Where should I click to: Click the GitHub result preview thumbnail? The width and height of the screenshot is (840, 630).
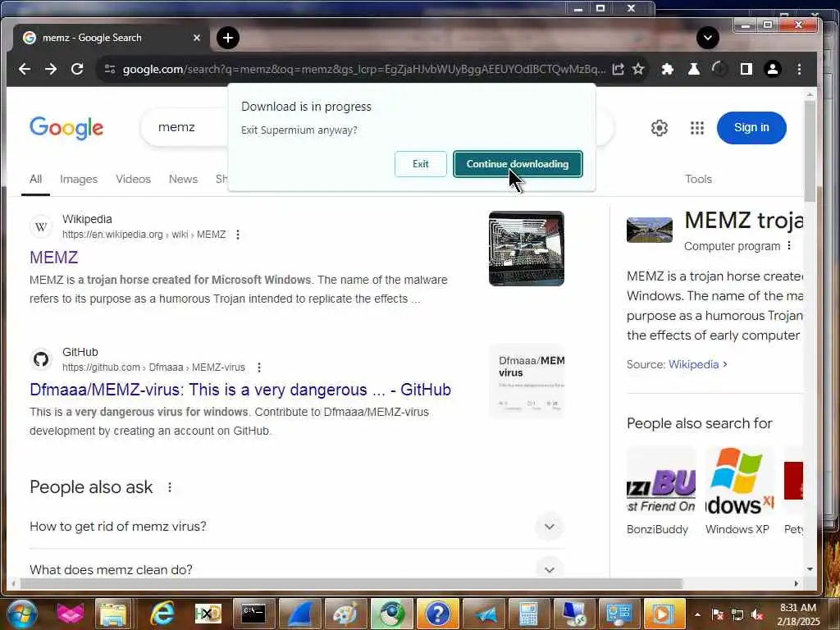527,381
